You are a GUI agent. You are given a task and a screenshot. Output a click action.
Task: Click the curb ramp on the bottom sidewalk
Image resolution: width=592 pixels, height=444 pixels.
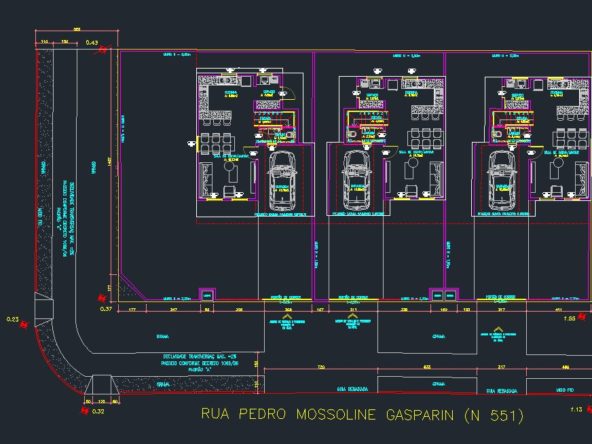pyautogui.click(x=102, y=385)
